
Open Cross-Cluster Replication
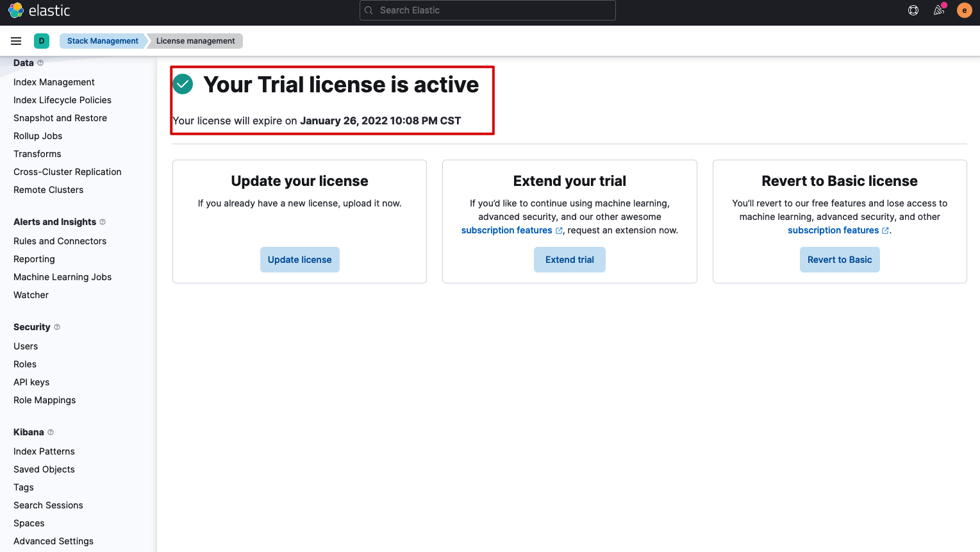coord(67,172)
